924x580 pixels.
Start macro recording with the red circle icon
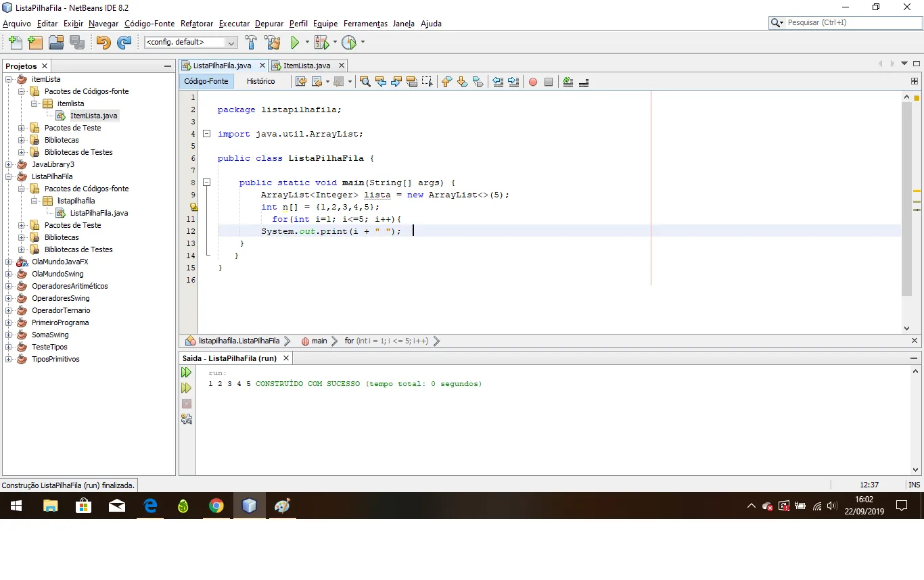533,82
